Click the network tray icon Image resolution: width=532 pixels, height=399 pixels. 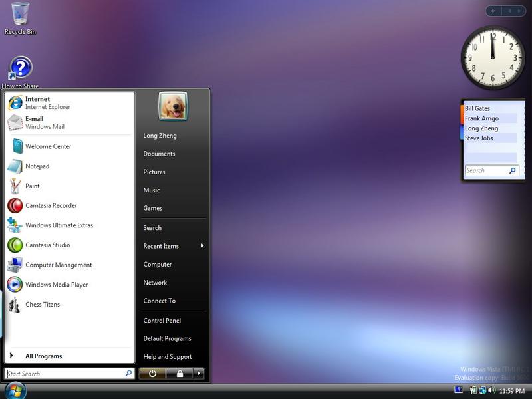tap(482, 390)
